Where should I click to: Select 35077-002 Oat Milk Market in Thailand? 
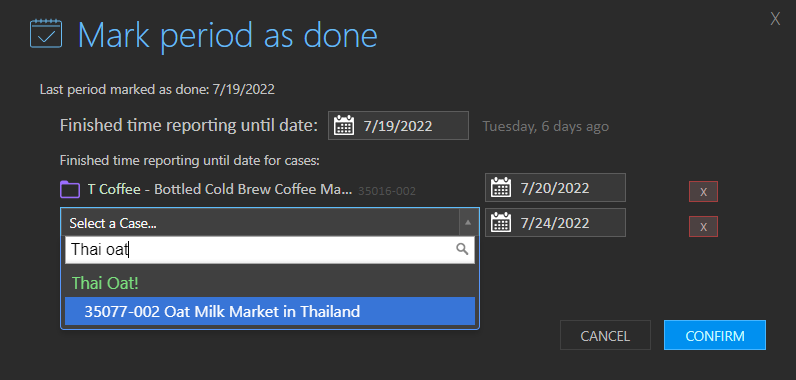click(x=270, y=311)
